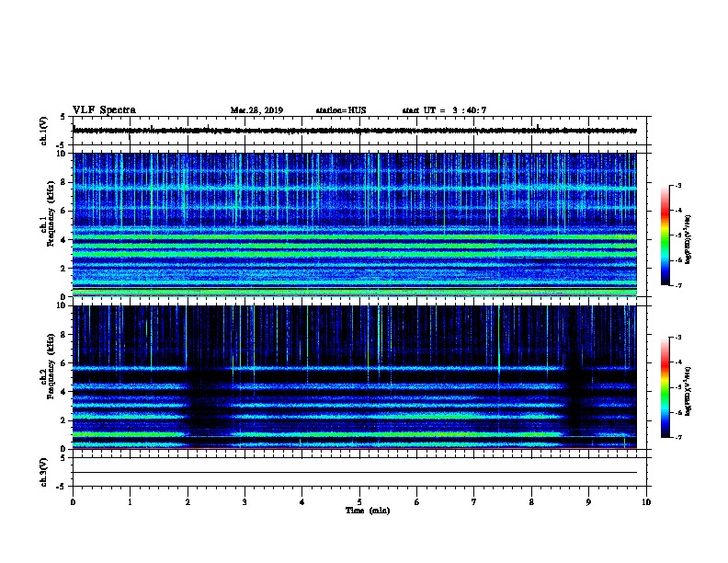
Task: Click the ch.1 spectrogram "2" kHz tick label
Action: tap(63, 269)
